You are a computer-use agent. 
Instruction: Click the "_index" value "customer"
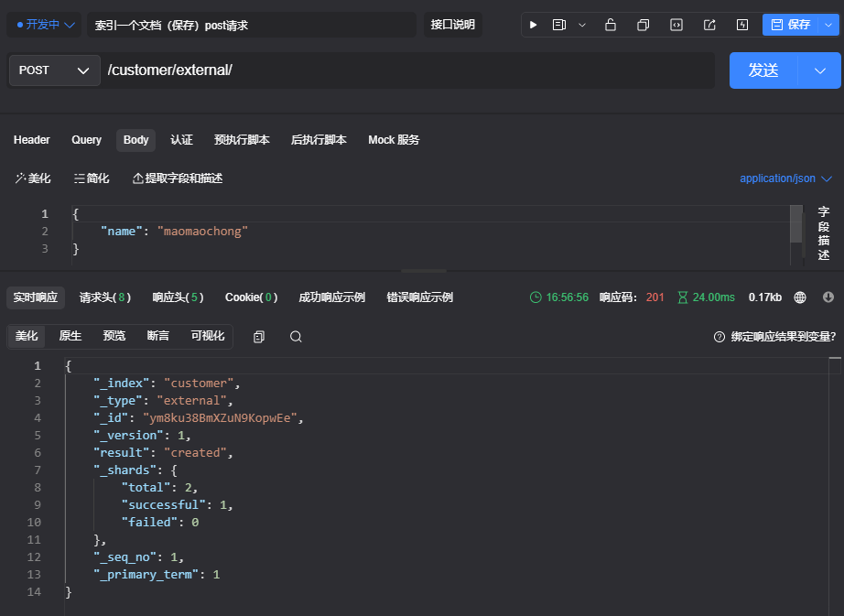coord(199,383)
